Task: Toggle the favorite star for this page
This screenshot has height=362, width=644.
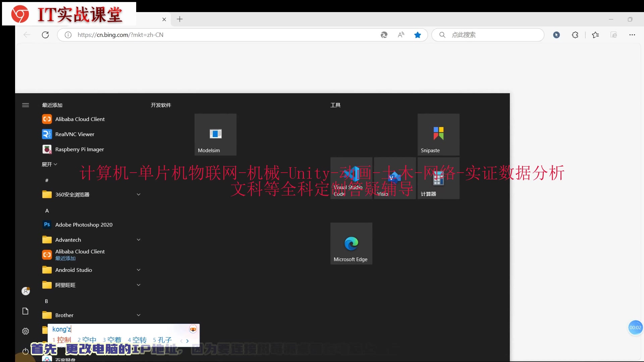Action: [x=418, y=35]
